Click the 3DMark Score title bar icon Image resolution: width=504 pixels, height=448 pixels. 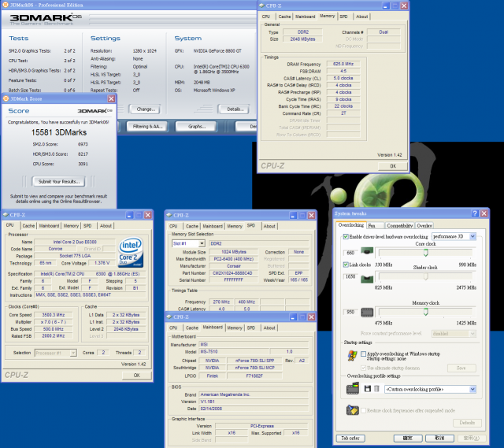point(6,98)
